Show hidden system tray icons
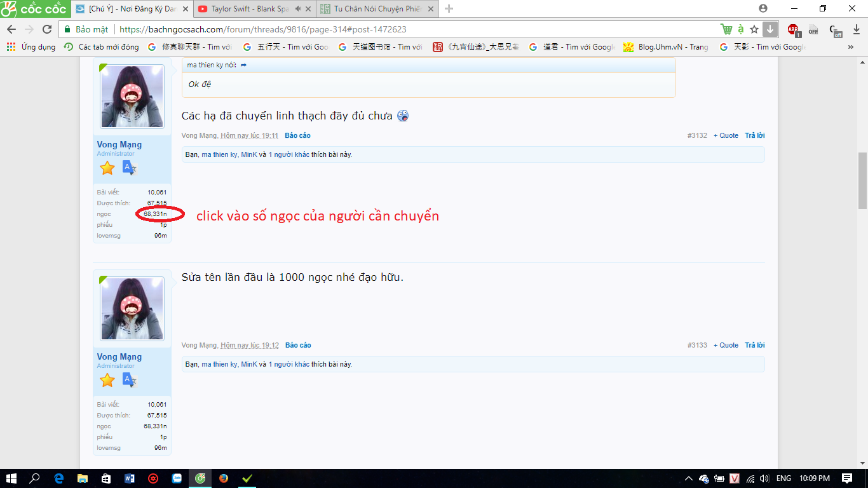This screenshot has height=488, width=868. click(x=688, y=478)
